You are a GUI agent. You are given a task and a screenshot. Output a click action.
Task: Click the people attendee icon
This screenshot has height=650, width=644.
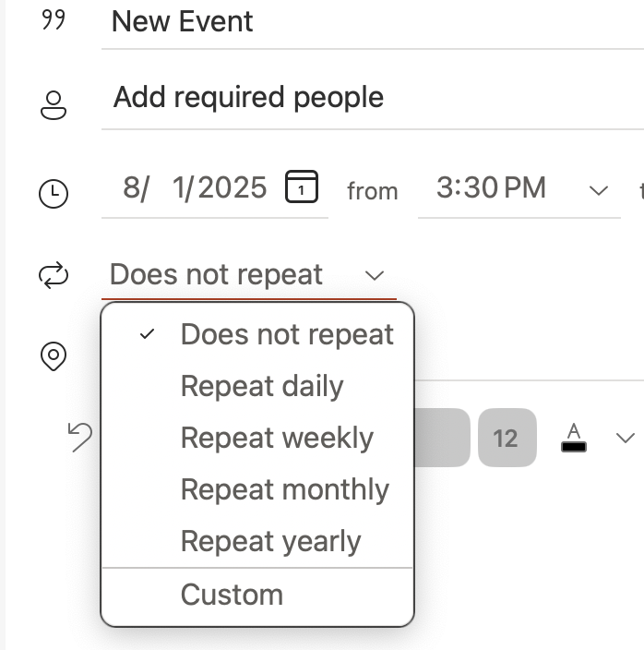pyautogui.click(x=54, y=104)
